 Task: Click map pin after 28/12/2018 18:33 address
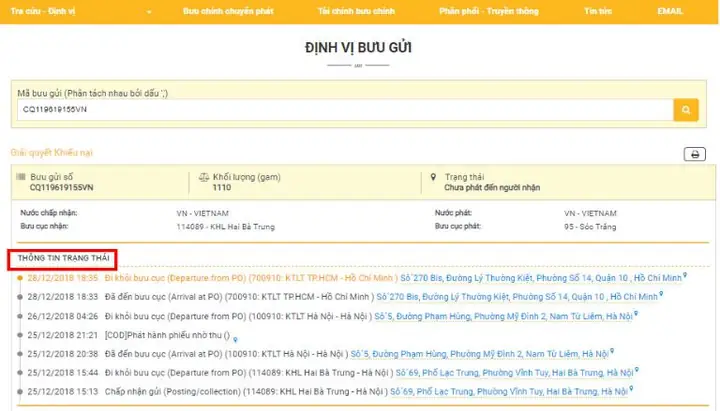click(661, 294)
